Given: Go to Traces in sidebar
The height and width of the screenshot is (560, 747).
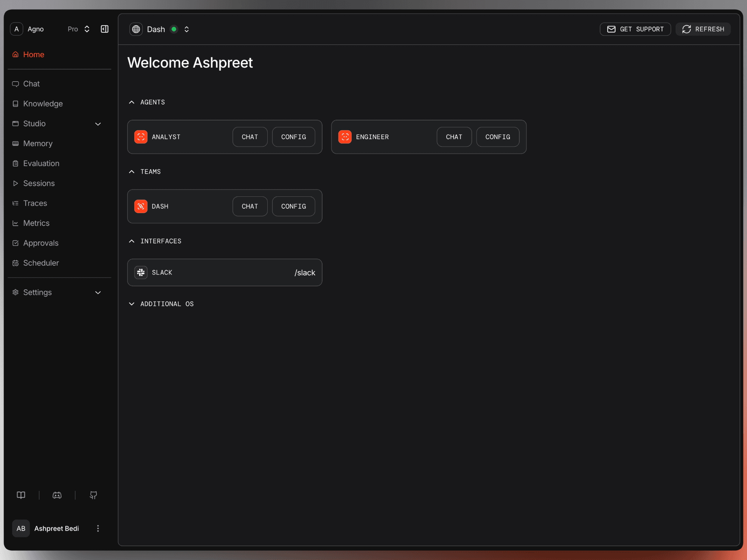Looking at the screenshot, I should coord(35,203).
